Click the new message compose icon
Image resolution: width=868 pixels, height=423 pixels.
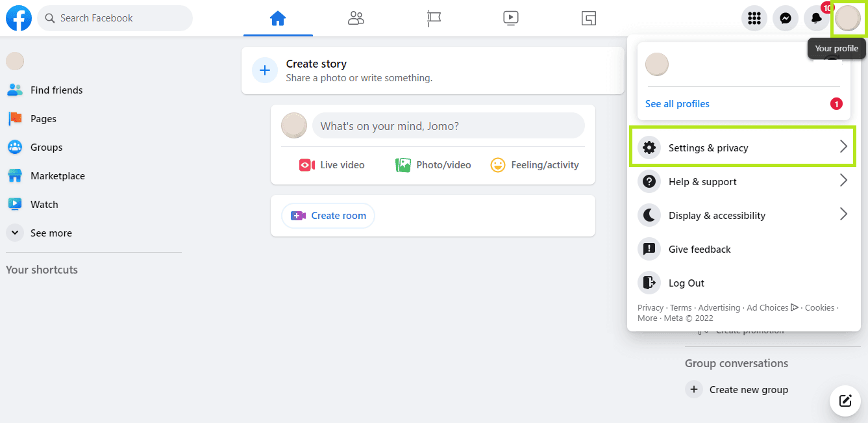[x=845, y=400]
